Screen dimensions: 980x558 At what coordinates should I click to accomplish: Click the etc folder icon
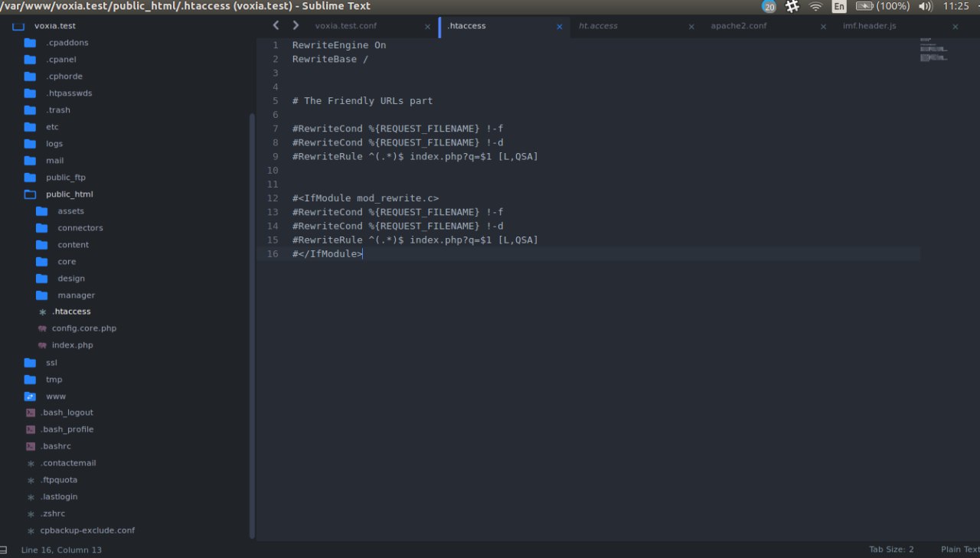point(30,127)
